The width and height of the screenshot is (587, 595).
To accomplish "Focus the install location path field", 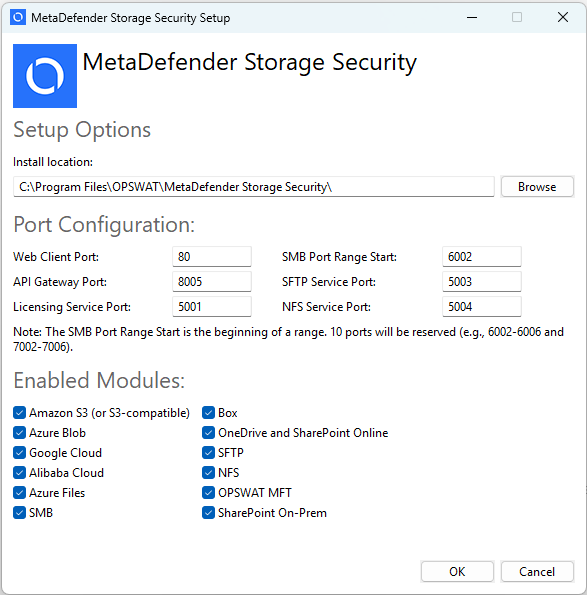I will click(x=254, y=187).
